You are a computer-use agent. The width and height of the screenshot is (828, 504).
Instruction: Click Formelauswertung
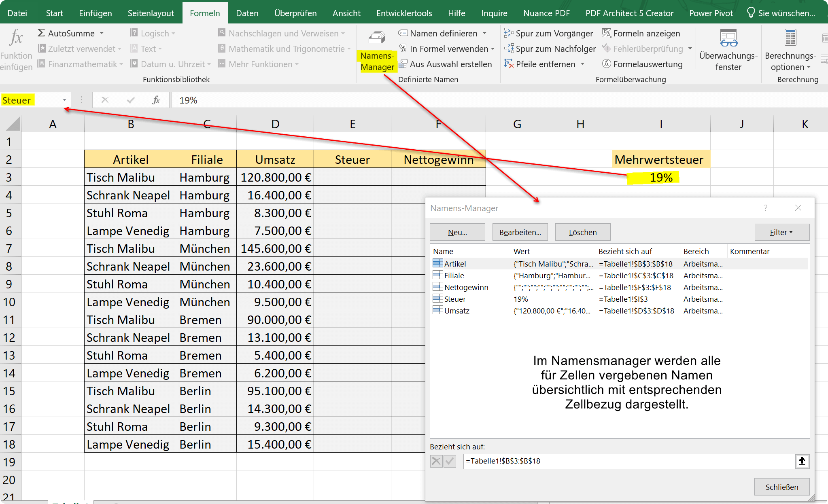pos(643,64)
